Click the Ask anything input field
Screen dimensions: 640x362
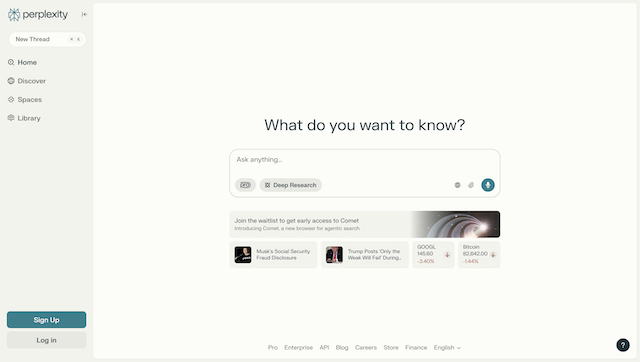pos(364,160)
